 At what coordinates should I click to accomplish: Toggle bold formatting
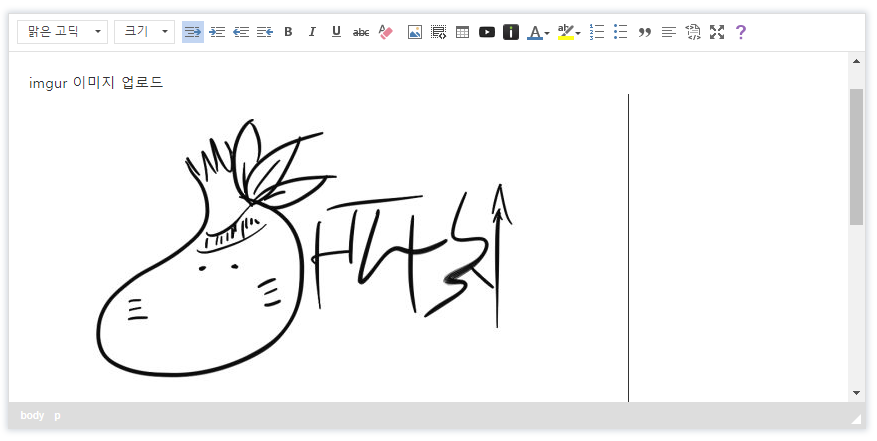coord(288,32)
